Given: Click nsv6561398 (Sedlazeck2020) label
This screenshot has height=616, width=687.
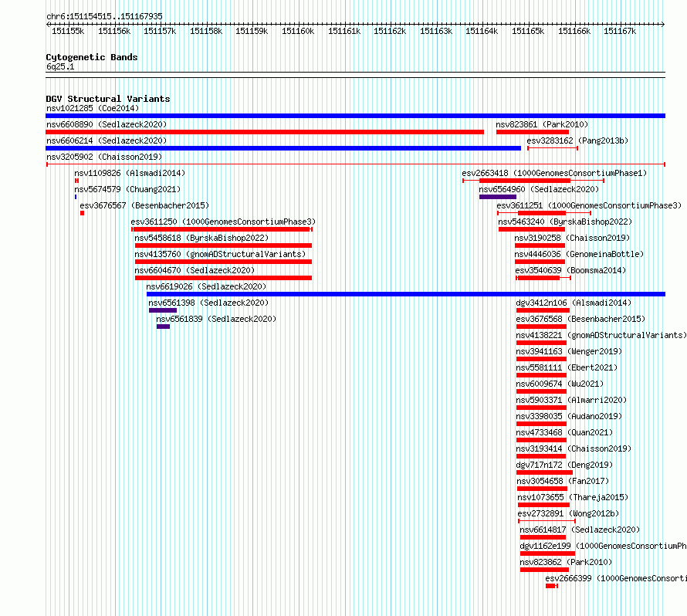Looking at the screenshot, I should tap(208, 303).
